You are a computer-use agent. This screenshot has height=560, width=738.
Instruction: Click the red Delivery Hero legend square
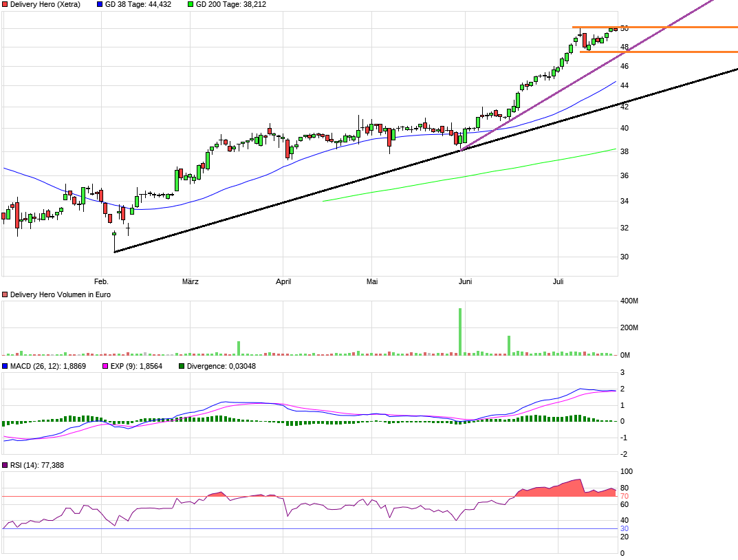(x=6, y=4)
